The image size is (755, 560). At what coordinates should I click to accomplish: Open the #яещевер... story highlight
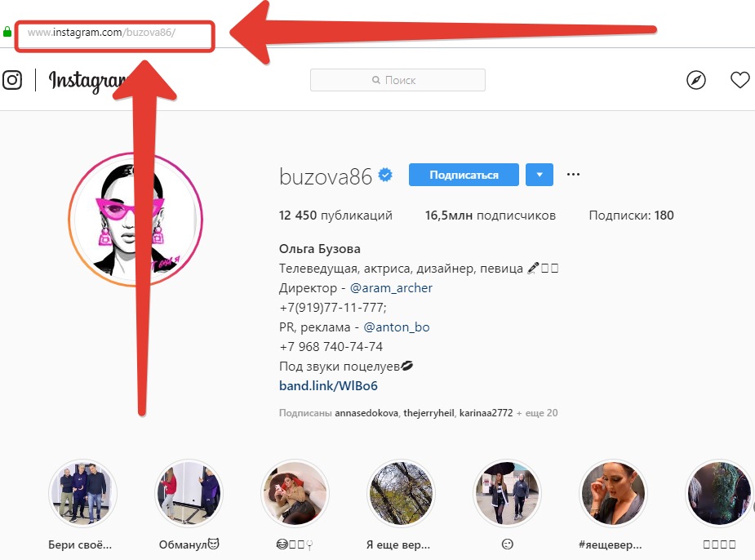pos(612,492)
